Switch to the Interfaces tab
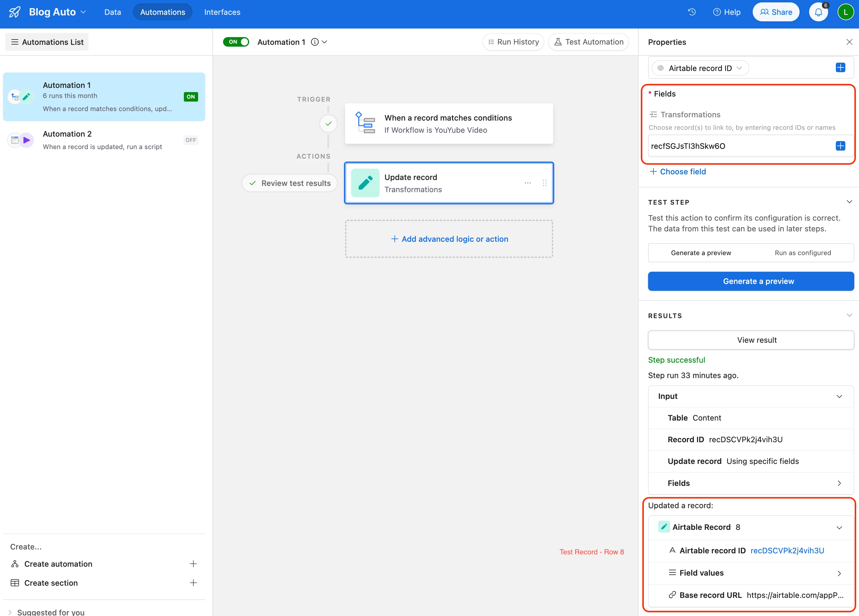 pos(222,12)
